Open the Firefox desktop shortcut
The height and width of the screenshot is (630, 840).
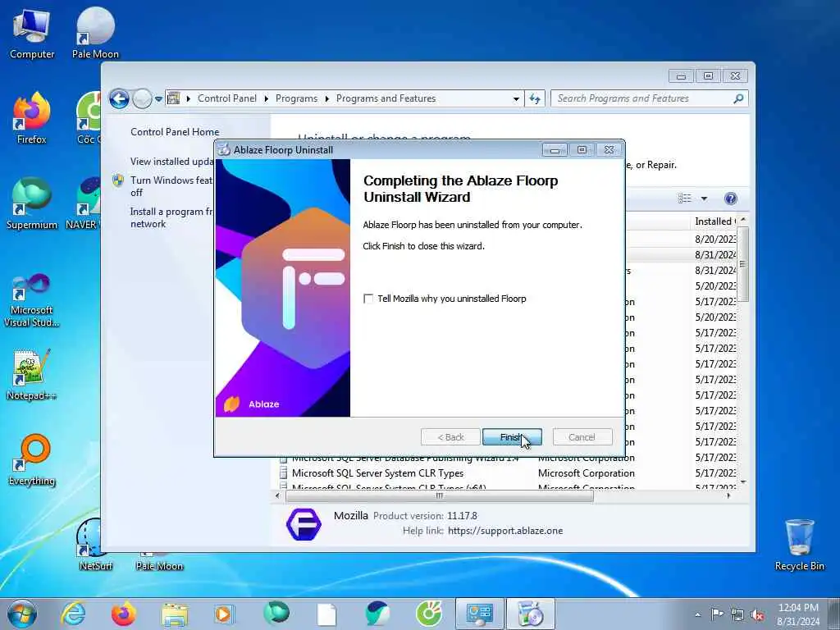coord(32,119)
